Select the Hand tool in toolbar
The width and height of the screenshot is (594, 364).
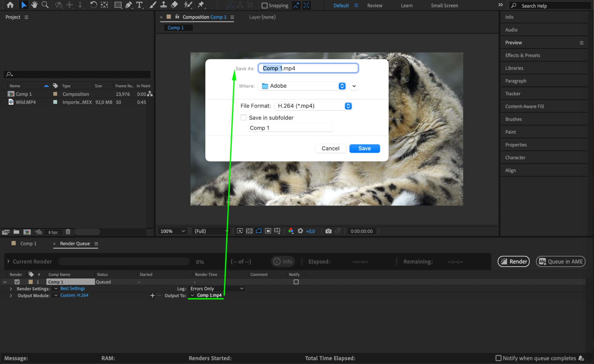(x=34, y=5)
